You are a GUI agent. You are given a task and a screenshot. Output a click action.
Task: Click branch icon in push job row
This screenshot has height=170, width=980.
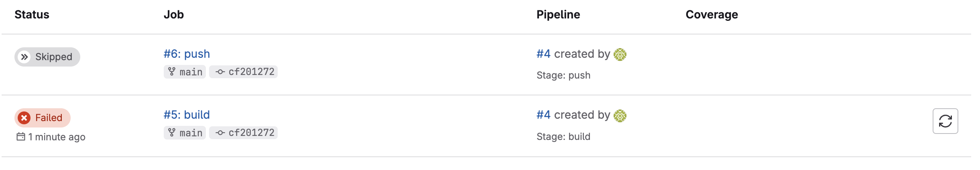tap(172, 72)
